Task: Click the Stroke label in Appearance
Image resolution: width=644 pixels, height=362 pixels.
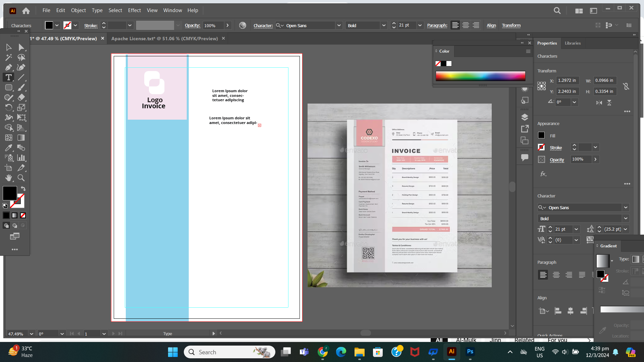Action: (x=556, y=148)
